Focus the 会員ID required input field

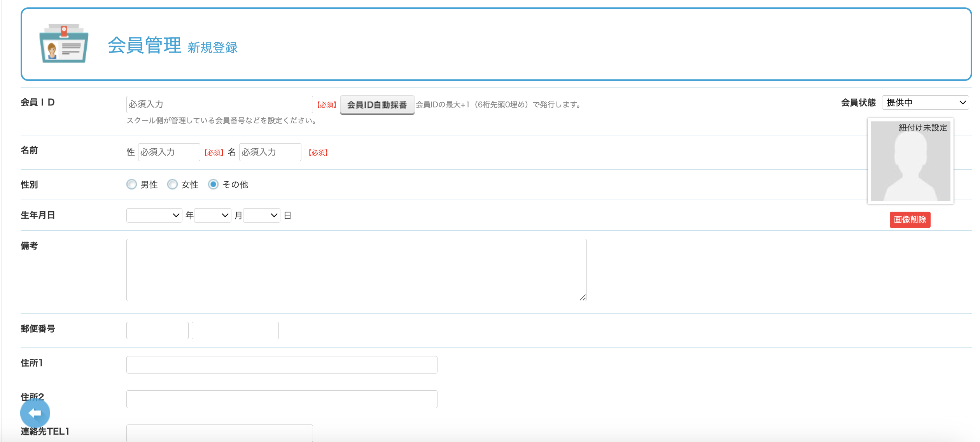click(x=220, y=104)
